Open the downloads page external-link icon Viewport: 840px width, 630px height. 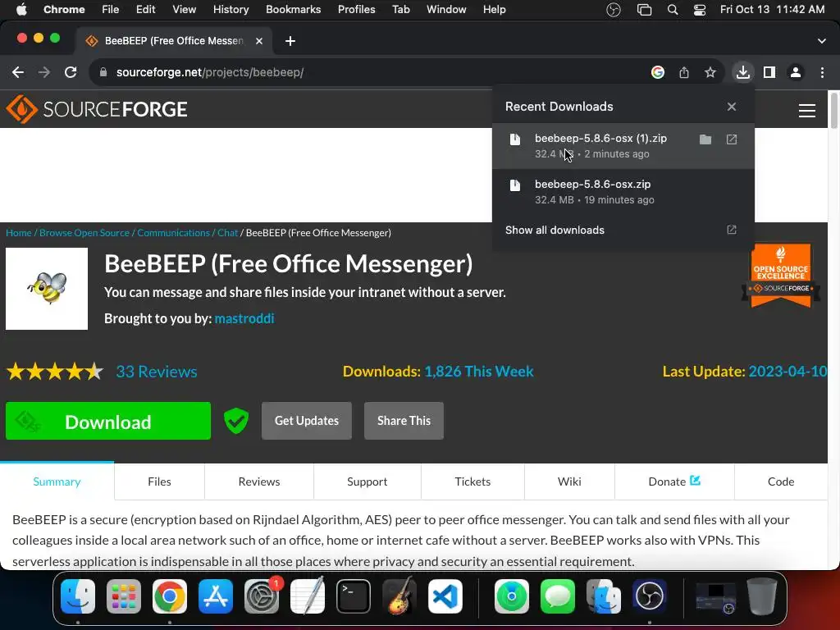732,230
